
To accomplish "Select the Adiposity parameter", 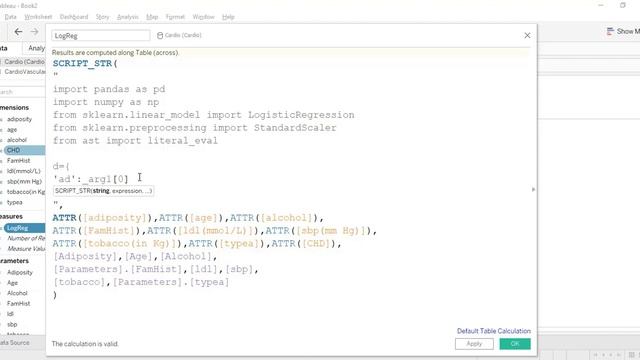I will [20, 272].
